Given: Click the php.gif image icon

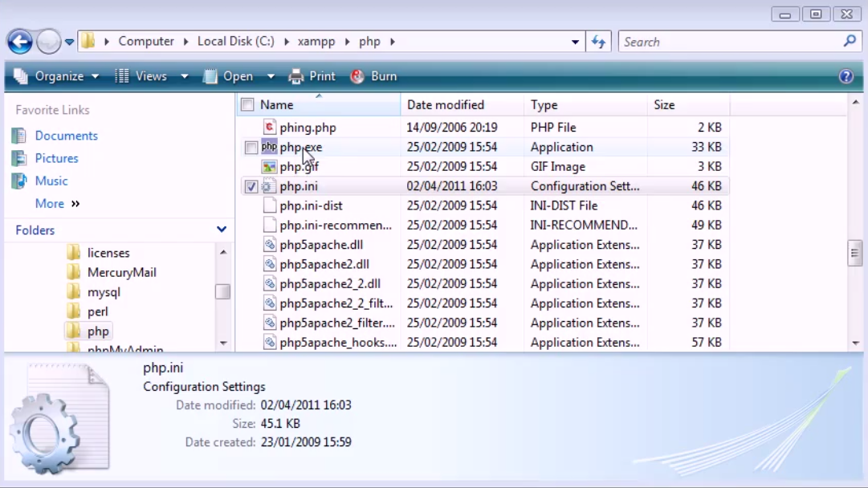Looking at the screenshot, I should tap(269, 166).
